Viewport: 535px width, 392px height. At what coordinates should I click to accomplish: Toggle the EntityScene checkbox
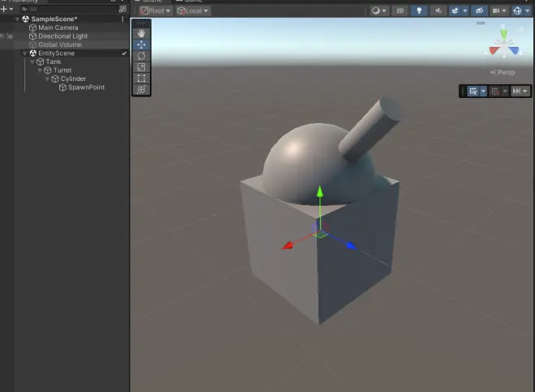click(x=124, y=53)
